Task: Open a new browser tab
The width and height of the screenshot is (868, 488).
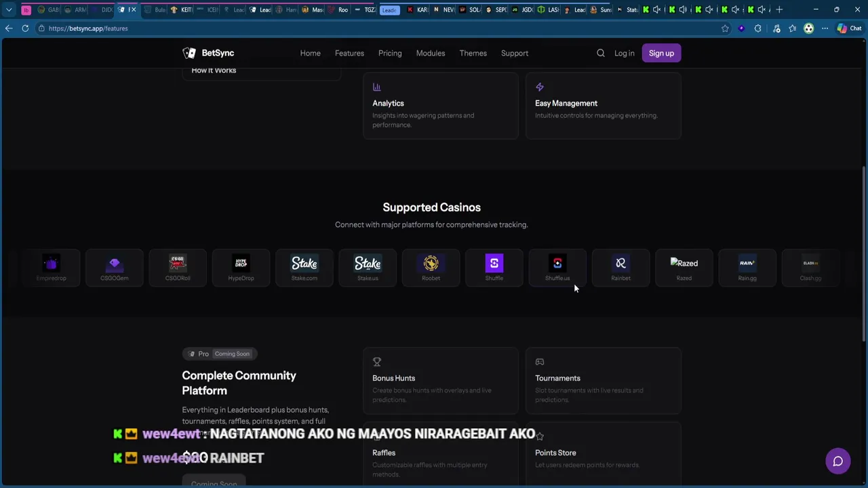Action: point(779,9)
